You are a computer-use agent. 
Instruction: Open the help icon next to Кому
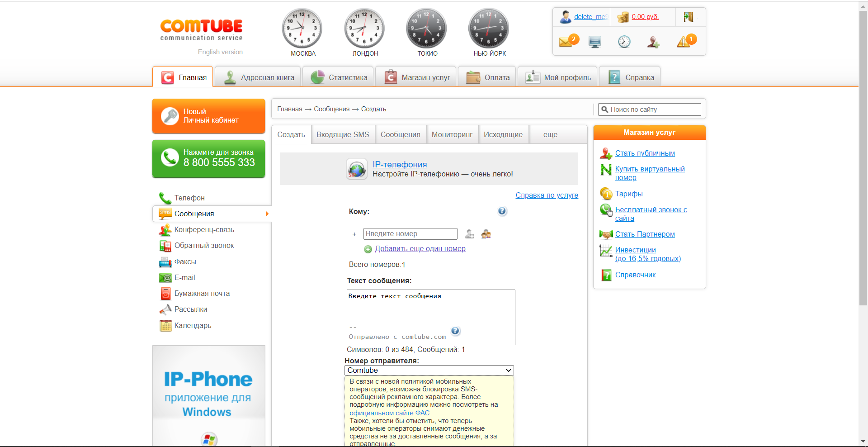(x=502, y=211)
